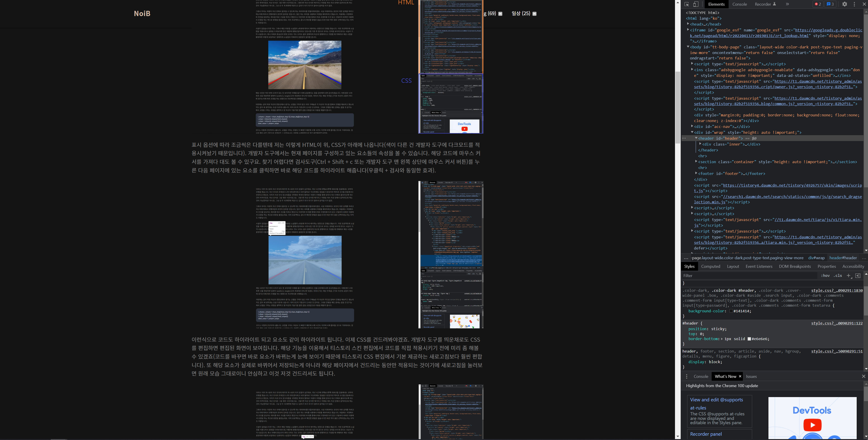Open DevTools three-dot customize menu
Screen dimensions: 868x440
[854, 4]
